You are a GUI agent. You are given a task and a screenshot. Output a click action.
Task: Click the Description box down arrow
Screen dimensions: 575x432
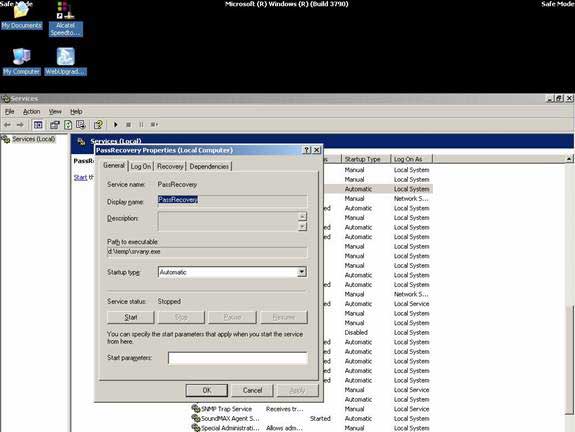[303, 226]
